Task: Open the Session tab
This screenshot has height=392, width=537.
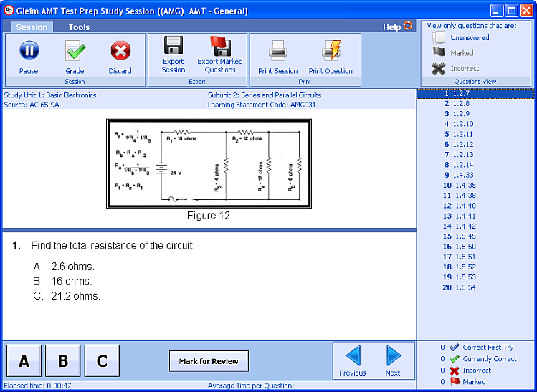Action: (x=32, y=27)
